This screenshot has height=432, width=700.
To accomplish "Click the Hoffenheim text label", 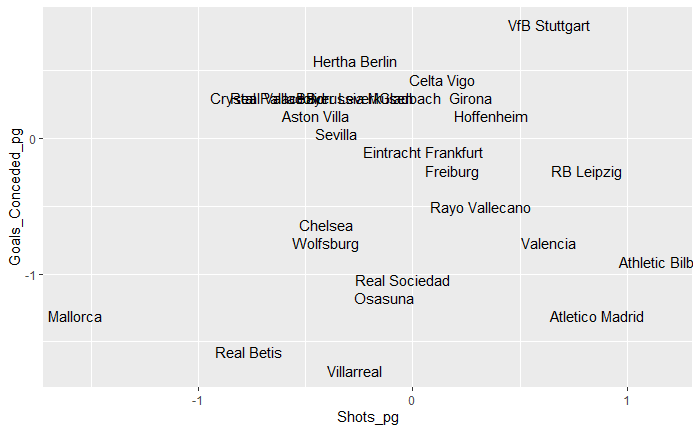I will 490,117.
